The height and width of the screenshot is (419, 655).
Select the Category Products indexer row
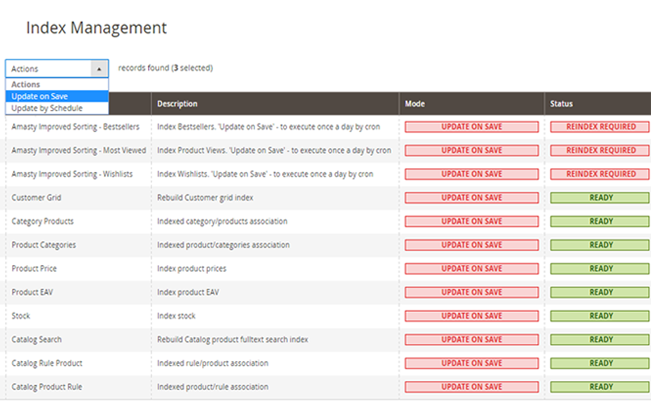point(42,221)
